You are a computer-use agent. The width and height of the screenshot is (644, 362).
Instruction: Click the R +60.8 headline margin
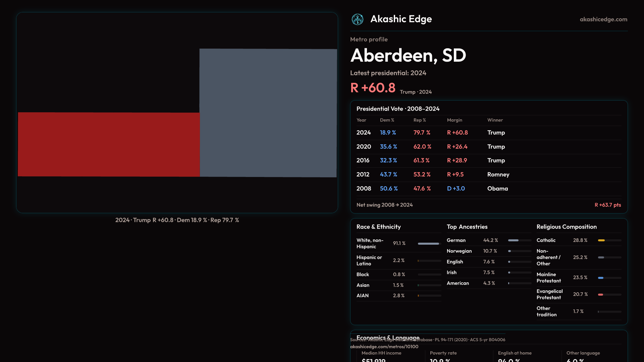[373, 88]
